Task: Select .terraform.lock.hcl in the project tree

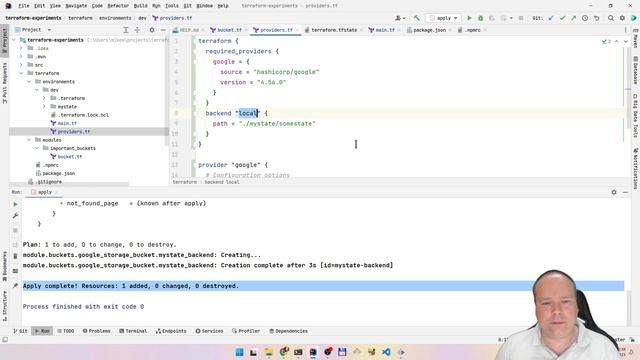Action: tap(83, 115)
